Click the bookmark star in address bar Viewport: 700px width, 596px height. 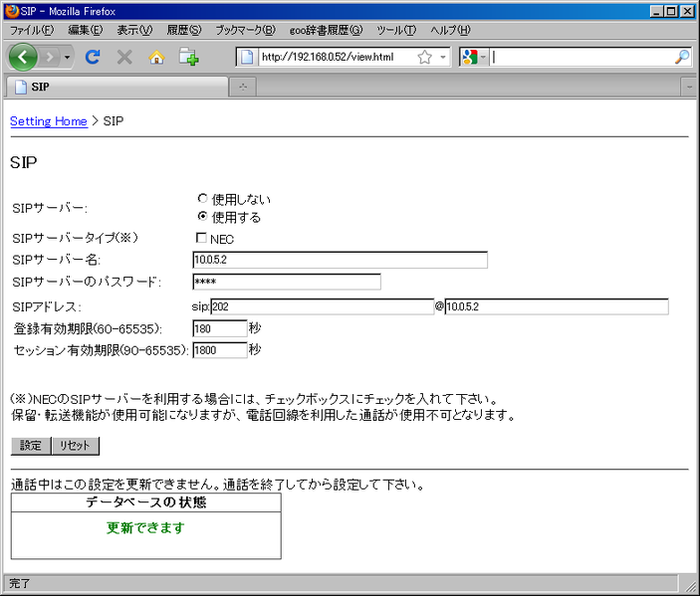(425, 57)
